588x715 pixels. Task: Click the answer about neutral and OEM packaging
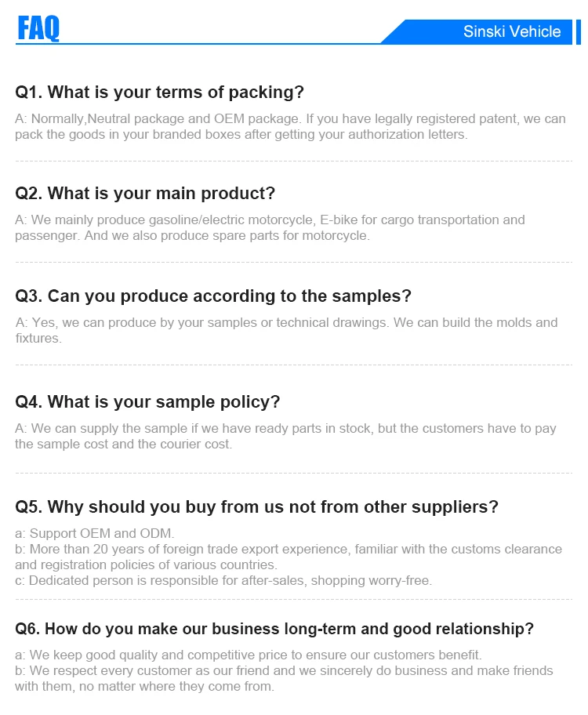290,127
